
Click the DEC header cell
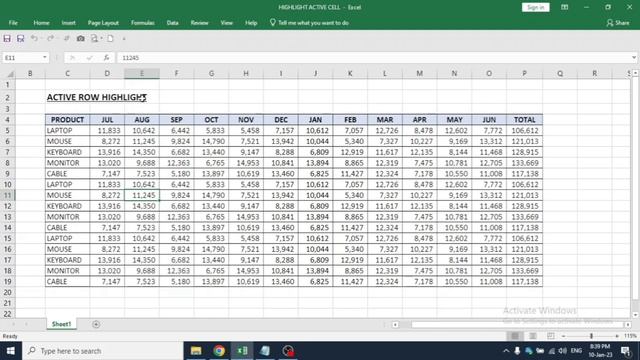point(281,120)
